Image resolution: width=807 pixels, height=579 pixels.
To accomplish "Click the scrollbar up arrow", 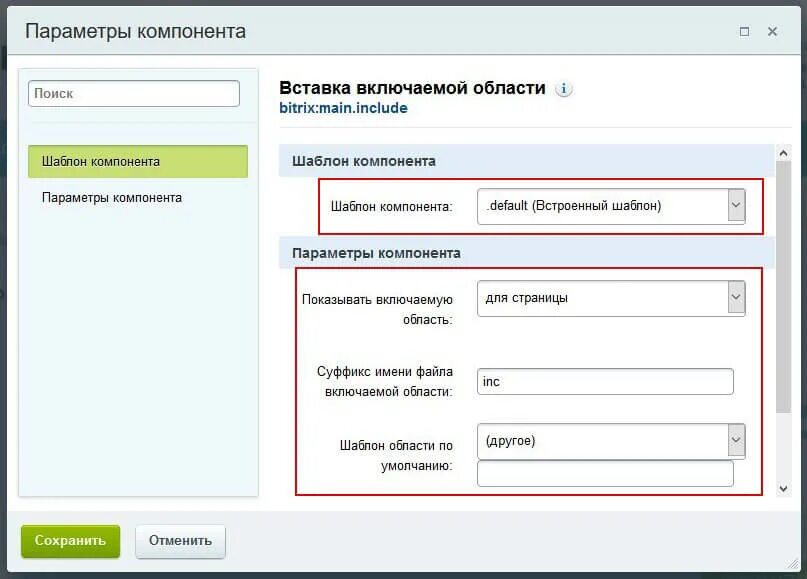I will [x=783, y=153].
